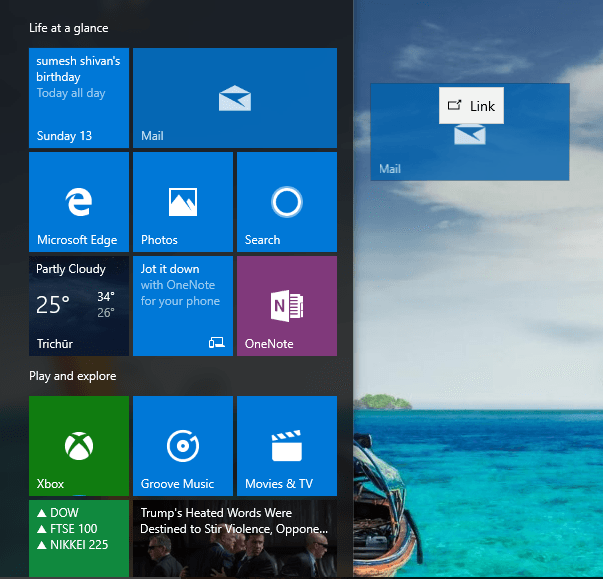Click the 25° temperature reading

click(x=53, y=305)
